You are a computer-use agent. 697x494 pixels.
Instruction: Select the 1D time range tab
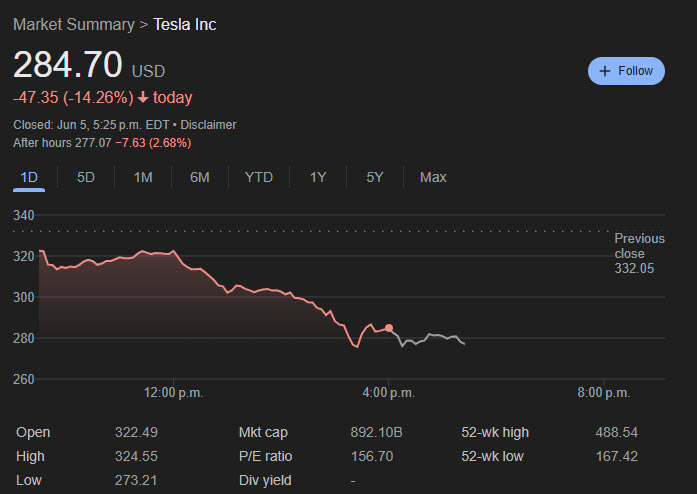(x=30, y=177)
